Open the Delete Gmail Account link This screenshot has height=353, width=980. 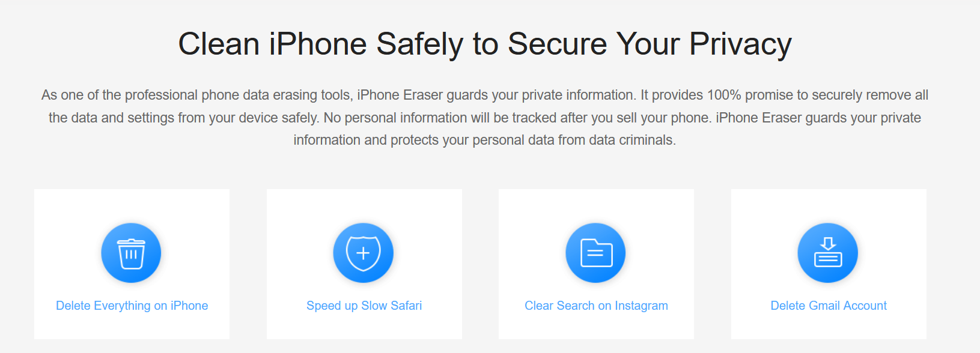click(829, 306)
